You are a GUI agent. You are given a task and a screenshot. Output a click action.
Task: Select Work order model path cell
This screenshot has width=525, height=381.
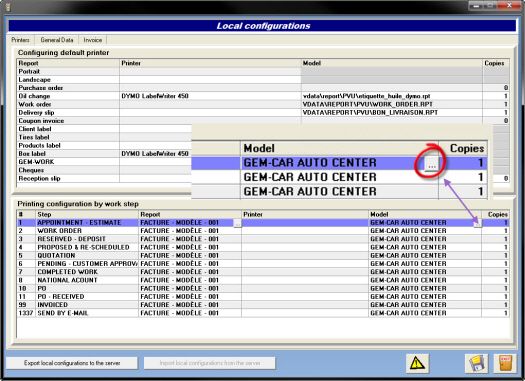[392, 104]
